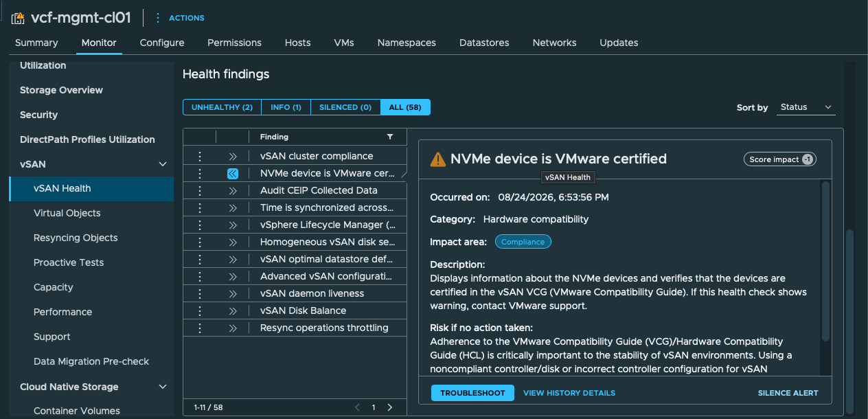This screenshot has width=868, height=419.
Task: Collapse details for NVMe device finding
Action: [233, 173]
